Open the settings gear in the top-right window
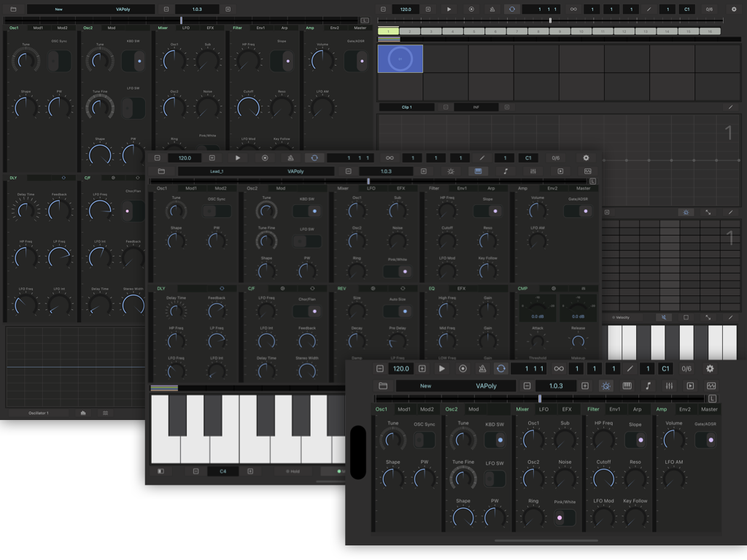Viewport: 747px width, 560px height. click(x=734, y=9)
